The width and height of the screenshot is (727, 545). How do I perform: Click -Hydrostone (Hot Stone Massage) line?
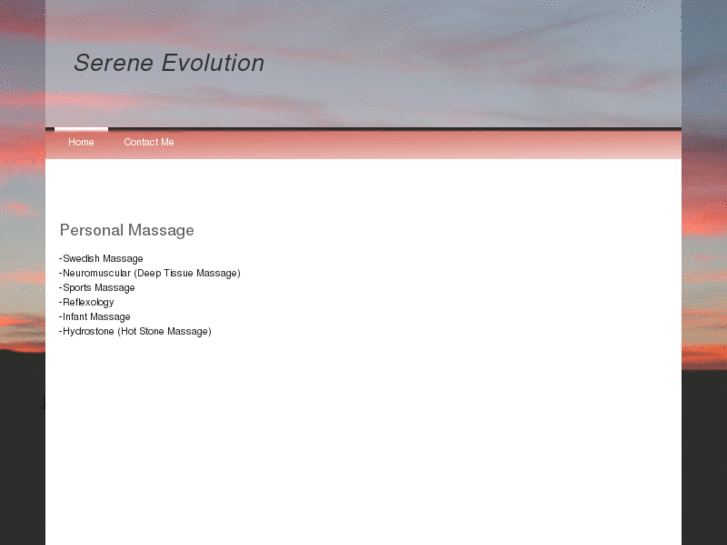point(135,331)
